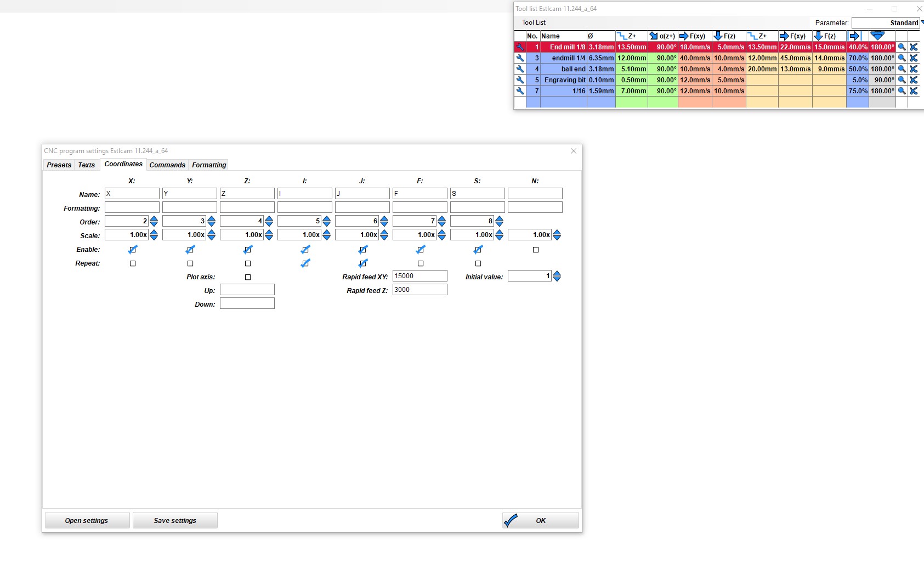Select the '20.00mm' cell in ball end row
924x563 pixels.
pyautogui.click(x=762, y=69)
